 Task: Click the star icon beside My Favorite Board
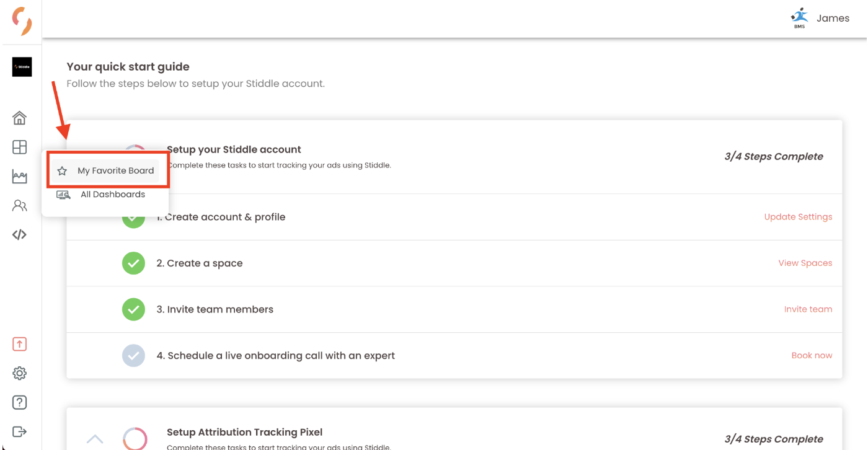[x=62, y=171]
